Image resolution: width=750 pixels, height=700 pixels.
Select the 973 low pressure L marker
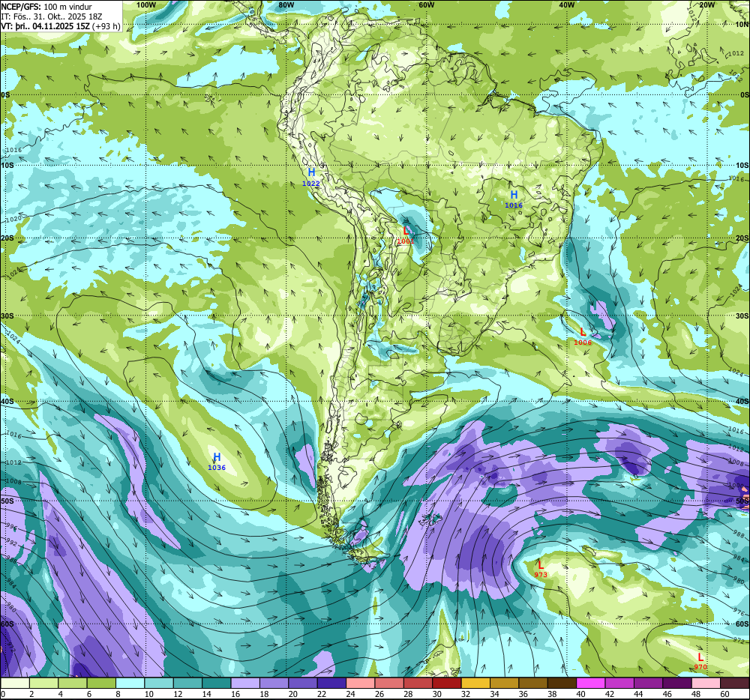pos(541,564)
